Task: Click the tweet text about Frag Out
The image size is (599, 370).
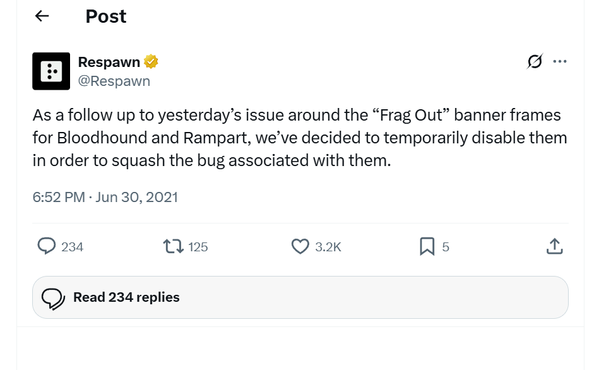Action: coord(300,138)
